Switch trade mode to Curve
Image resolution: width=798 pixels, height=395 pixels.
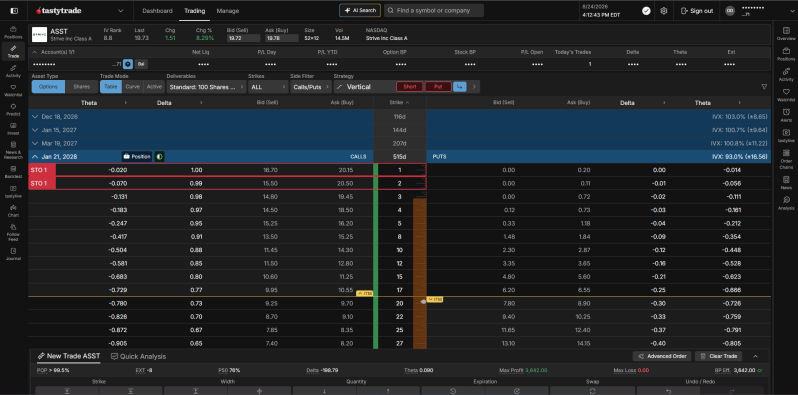click(132, 87)
